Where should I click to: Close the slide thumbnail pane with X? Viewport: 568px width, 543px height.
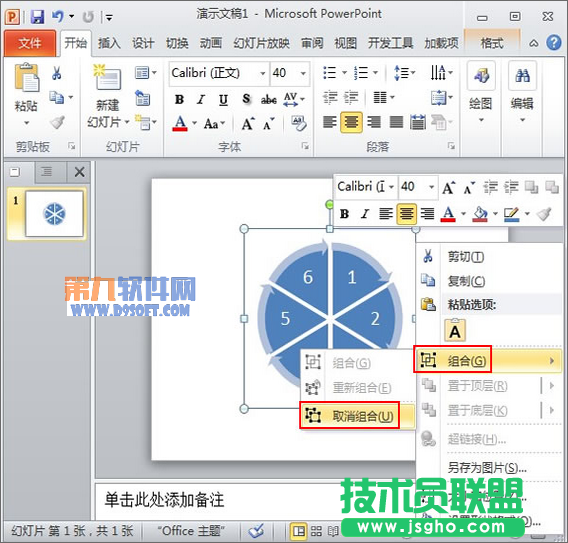point(79,172)
